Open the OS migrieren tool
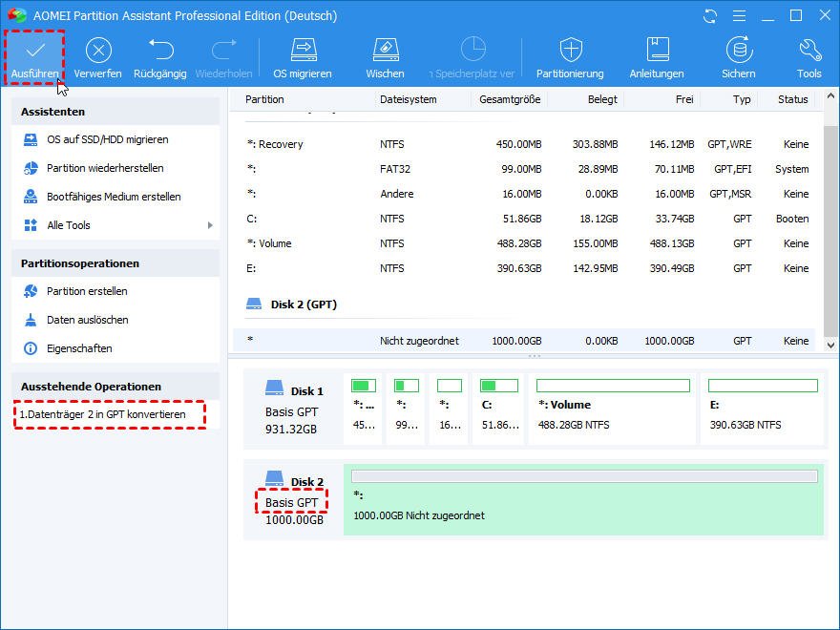 (x=303, y=51)
